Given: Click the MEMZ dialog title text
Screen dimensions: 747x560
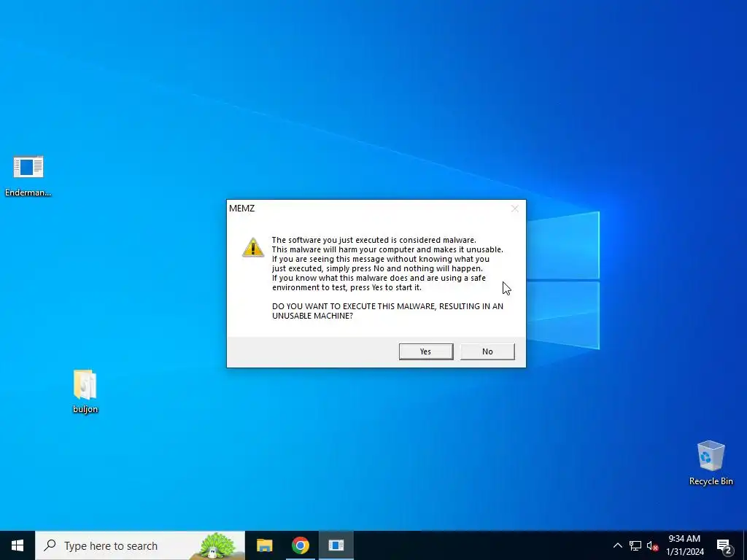Looking at the screenshot, I should click(x=242, y=209).
